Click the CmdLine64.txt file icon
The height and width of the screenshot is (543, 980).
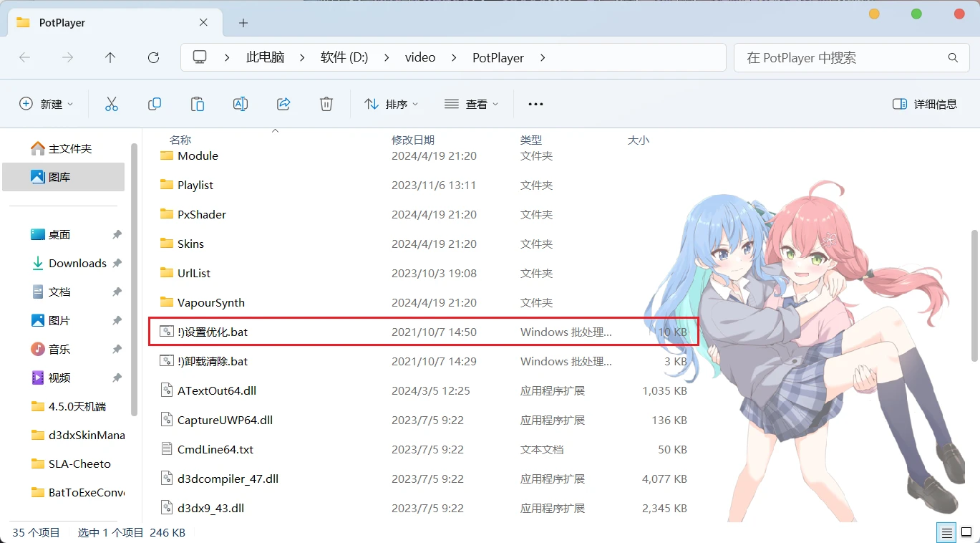coord(167,449)
